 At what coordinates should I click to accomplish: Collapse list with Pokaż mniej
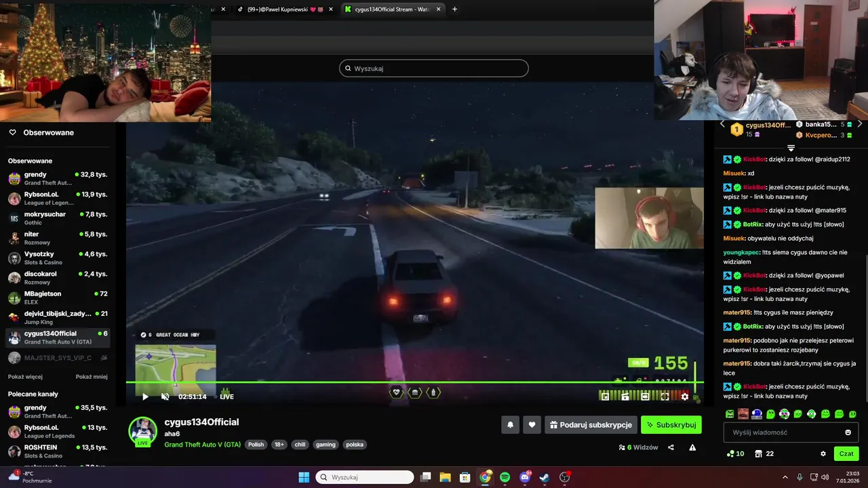pos(92,377)
